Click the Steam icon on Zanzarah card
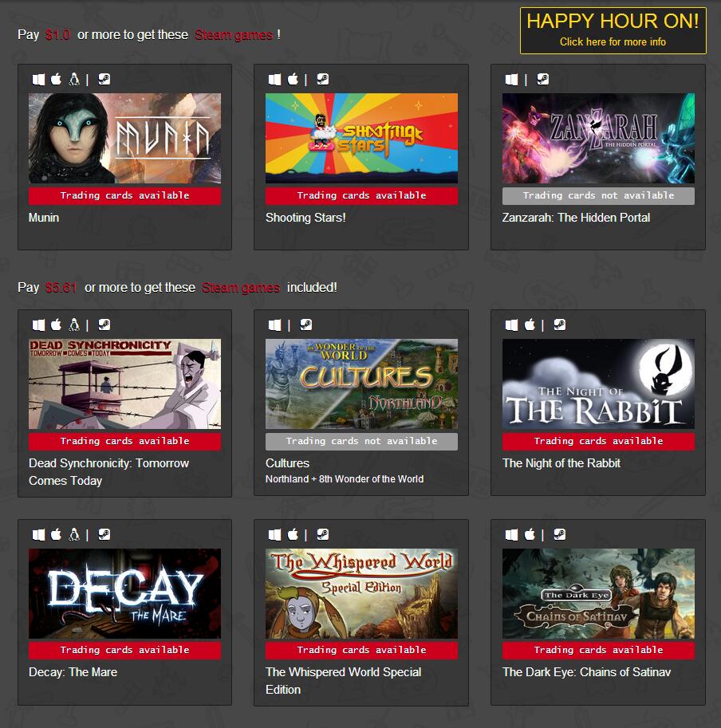Image resolution: width=721 pixels, height=728 pixels. (542, 79)
